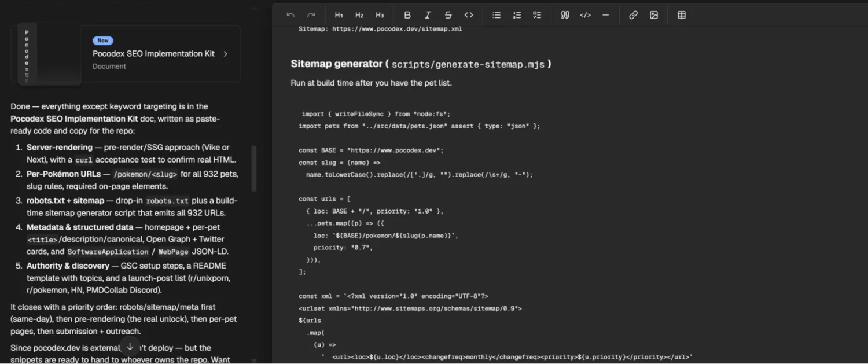Apply Heading 1 format
The width and height of the screenshot is (868, 364).
(x=339, y=15)
